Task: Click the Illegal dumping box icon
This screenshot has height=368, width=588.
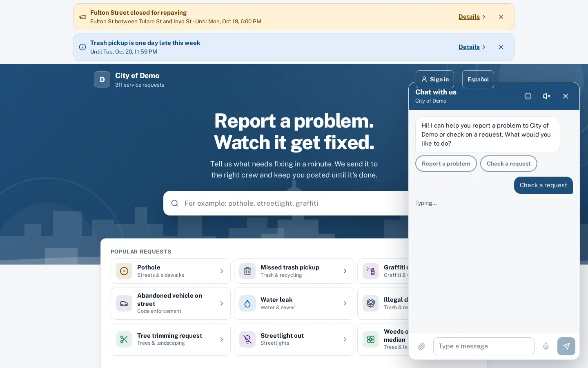Action: (371, 303)
